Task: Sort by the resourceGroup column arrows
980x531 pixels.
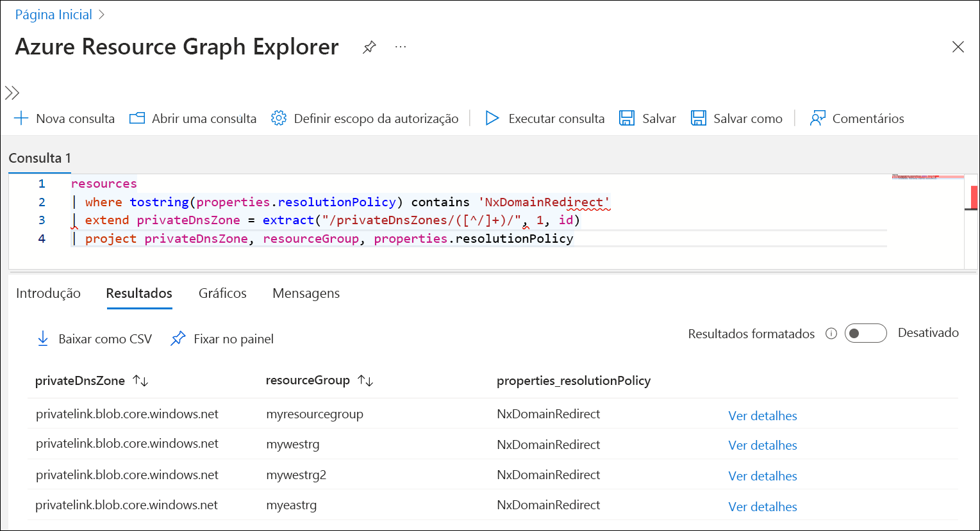Action: pos(365,380)
